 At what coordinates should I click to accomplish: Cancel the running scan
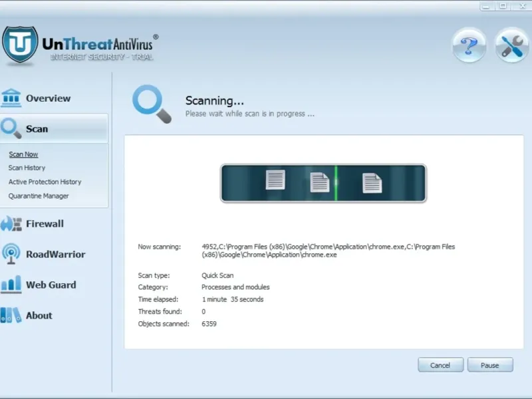click(x=440, y=365)
